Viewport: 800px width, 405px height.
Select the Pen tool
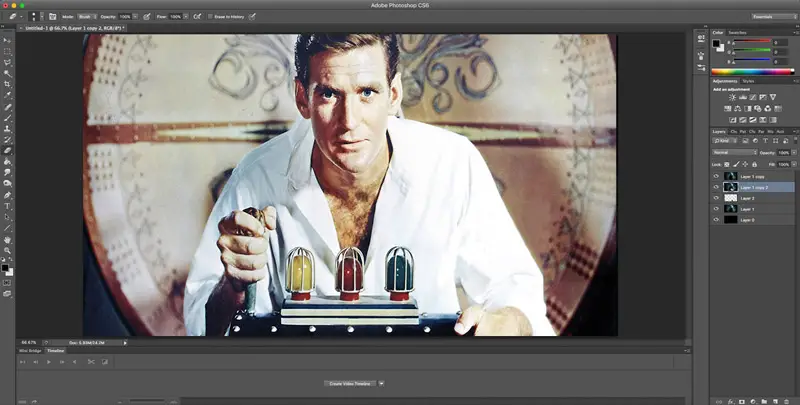[x=7, y=195]
